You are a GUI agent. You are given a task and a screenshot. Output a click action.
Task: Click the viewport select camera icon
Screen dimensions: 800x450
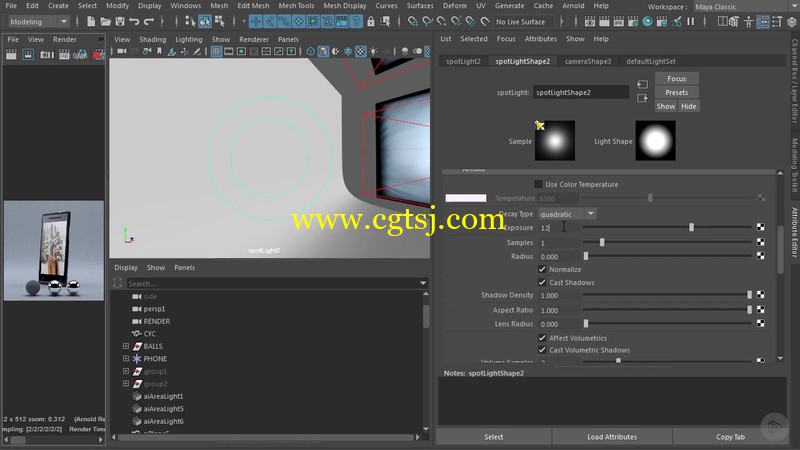point(122,52)
